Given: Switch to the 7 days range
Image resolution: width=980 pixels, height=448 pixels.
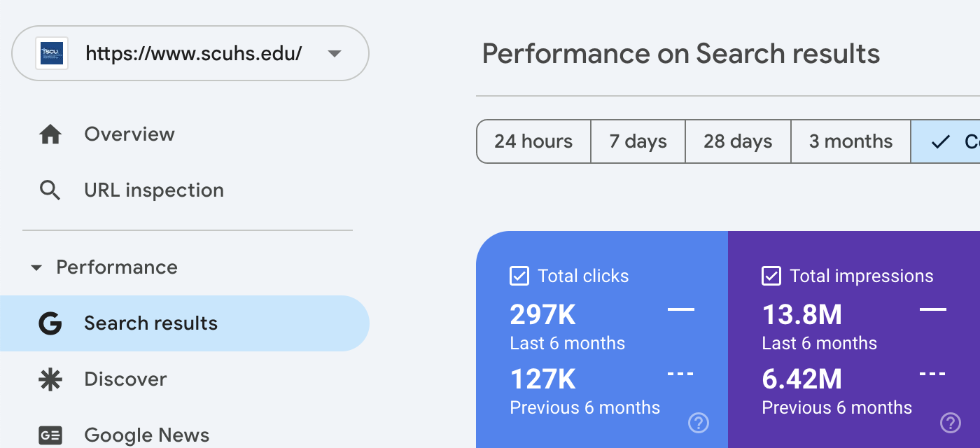Looking at the screenshot, I should pyautogui.click(x=638, y=141).
